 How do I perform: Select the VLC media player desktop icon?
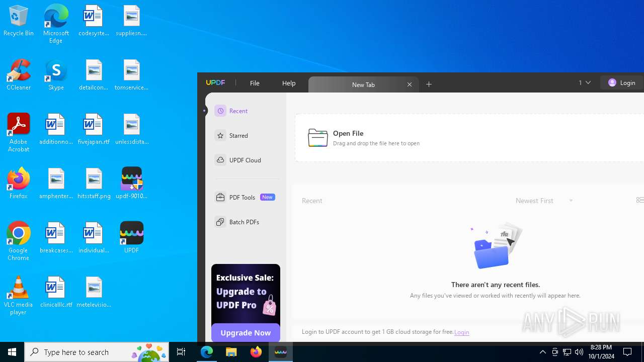click(19, 296)
